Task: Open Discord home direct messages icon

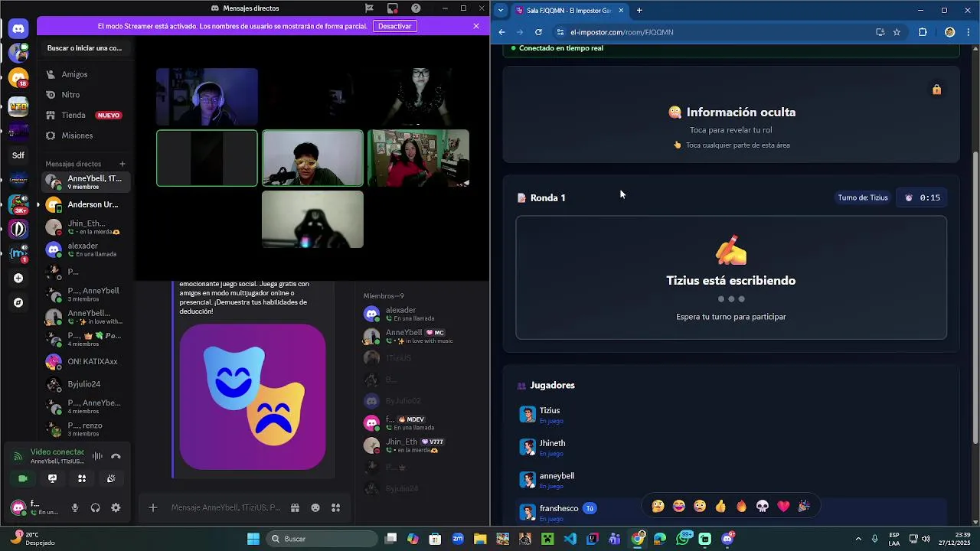Action: coord(18,28)
